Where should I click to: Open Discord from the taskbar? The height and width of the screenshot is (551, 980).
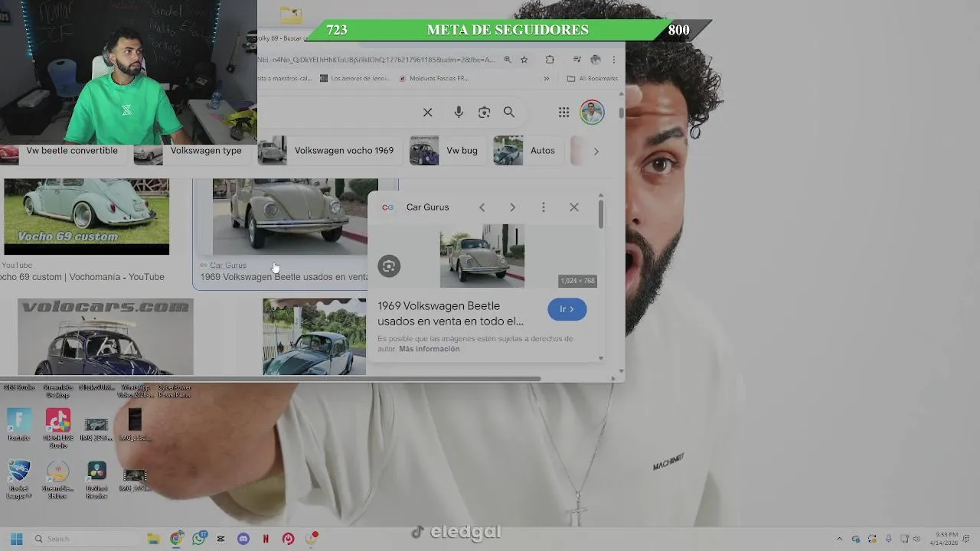(243, 539)
